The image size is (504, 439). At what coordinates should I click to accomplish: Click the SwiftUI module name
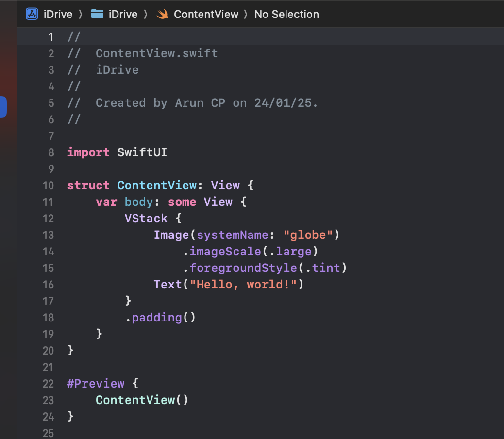tap(142, 152)
